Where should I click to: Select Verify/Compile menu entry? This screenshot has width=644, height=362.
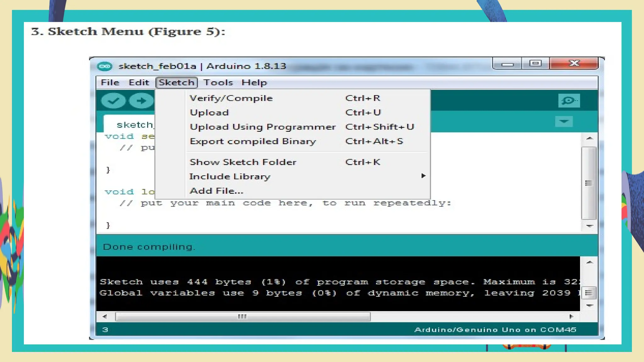coord(231,98)
